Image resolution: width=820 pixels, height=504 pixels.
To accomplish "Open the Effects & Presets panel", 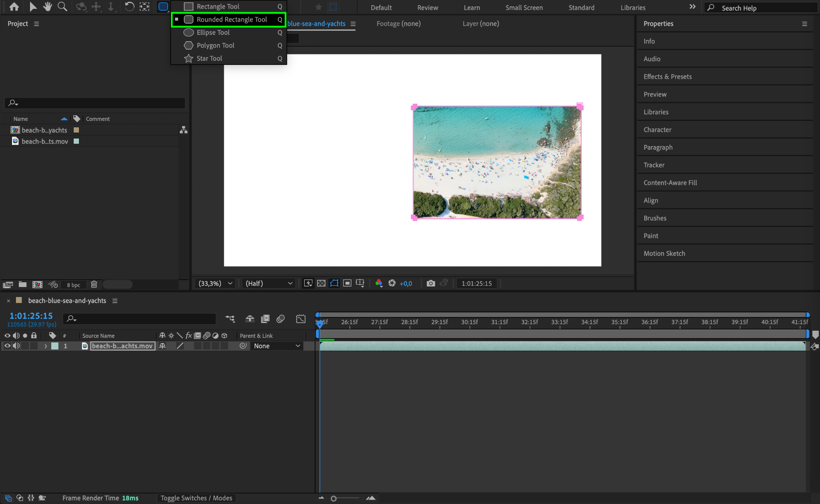I will click(667, 76).
